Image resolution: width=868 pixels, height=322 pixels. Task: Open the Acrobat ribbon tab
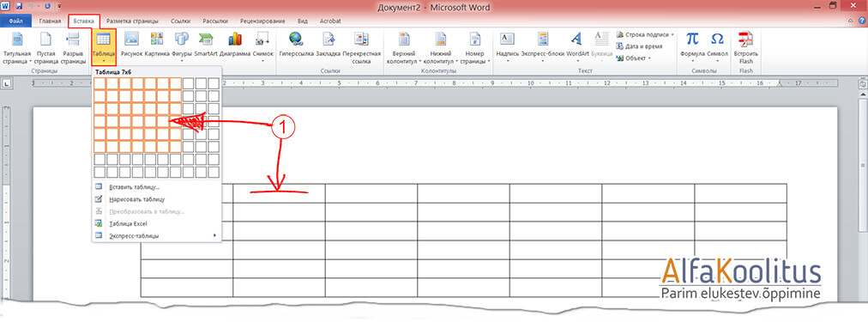[x=330, y=21]
